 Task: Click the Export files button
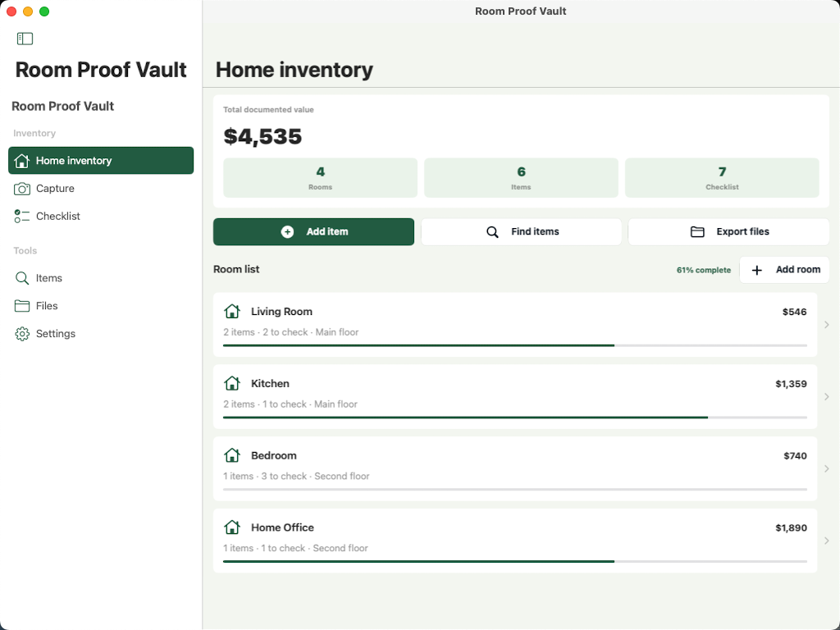coord(728,231)
